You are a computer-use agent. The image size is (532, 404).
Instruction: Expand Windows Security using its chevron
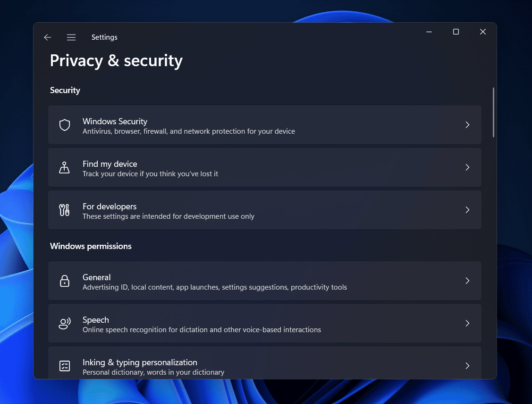467,125
